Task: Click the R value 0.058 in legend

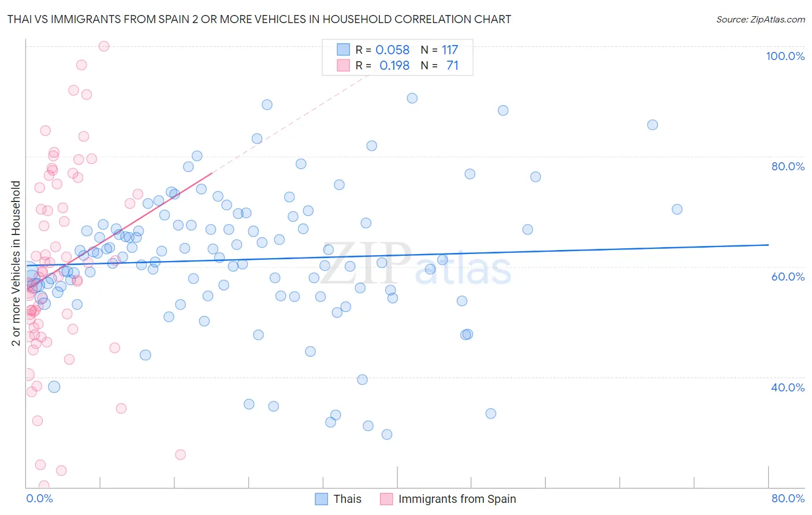Action: click(x=392, y=50)
